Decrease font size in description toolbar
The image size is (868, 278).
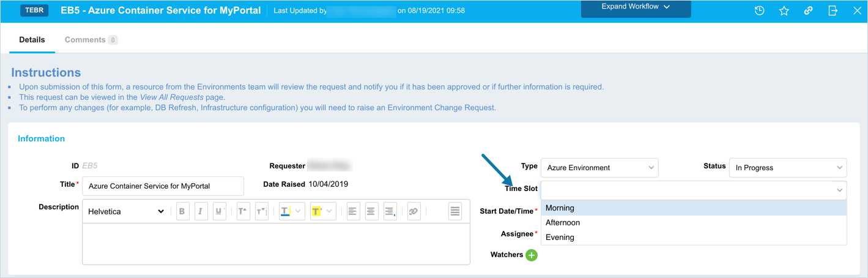pos(261,211)
